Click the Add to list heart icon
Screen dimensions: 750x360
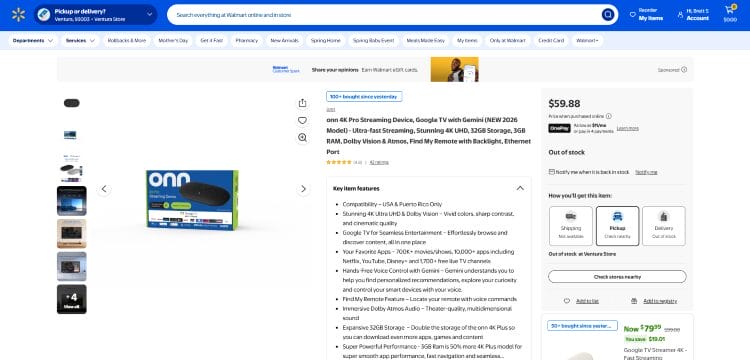tap(567, 301)
